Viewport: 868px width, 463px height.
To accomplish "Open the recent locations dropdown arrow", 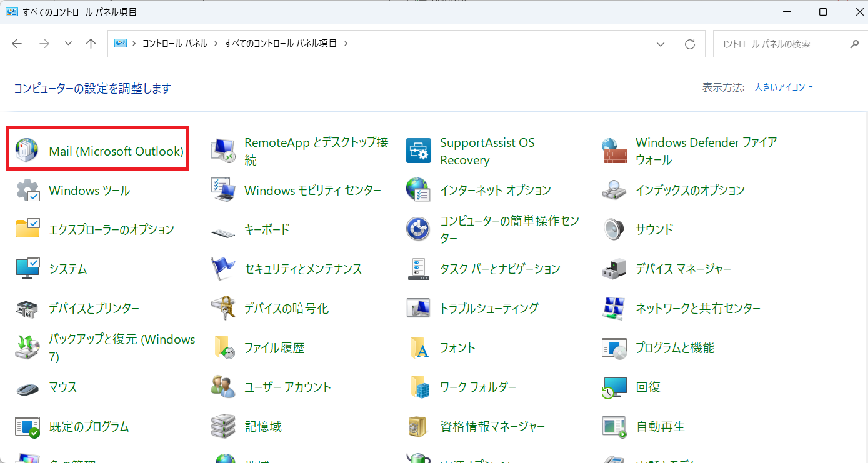I will point(69,44).
